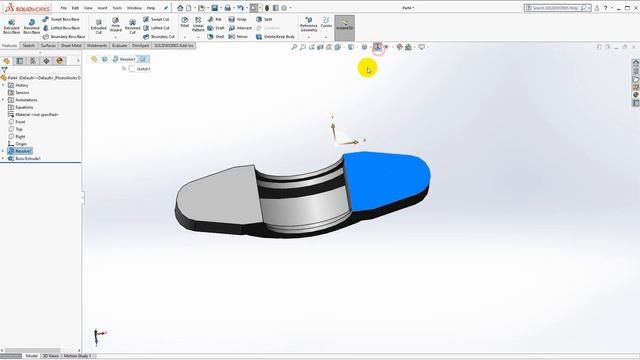Choose Swept Boss/Base feature
The image size is (640, 360).
[61, 19]
